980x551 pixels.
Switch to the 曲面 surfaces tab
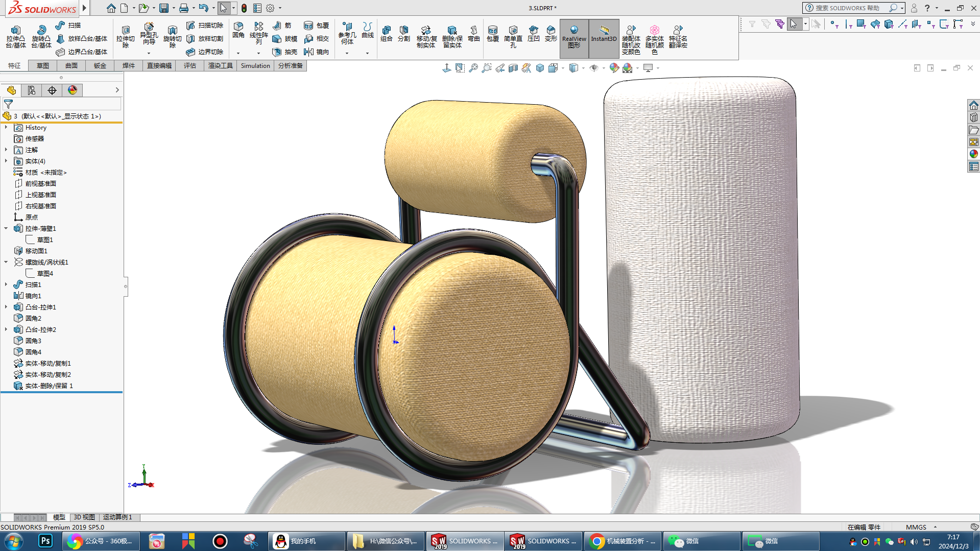click(x=71, y=66)
